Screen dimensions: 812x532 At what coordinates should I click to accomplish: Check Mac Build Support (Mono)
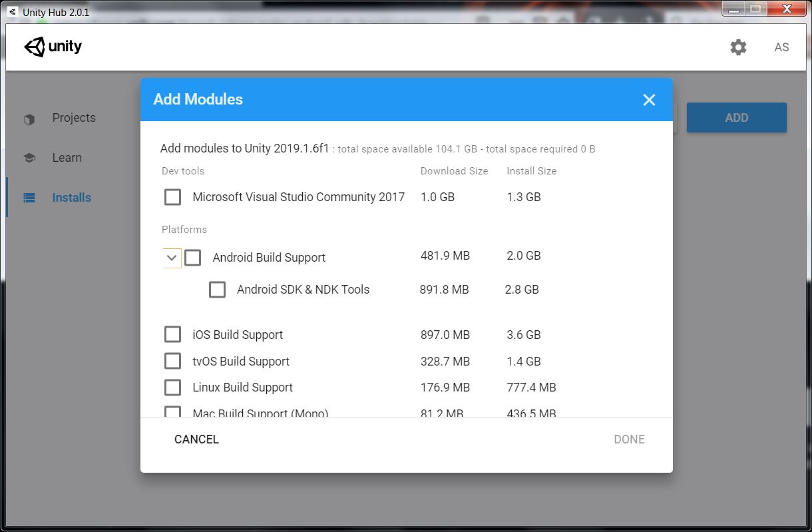click(172, 412)
